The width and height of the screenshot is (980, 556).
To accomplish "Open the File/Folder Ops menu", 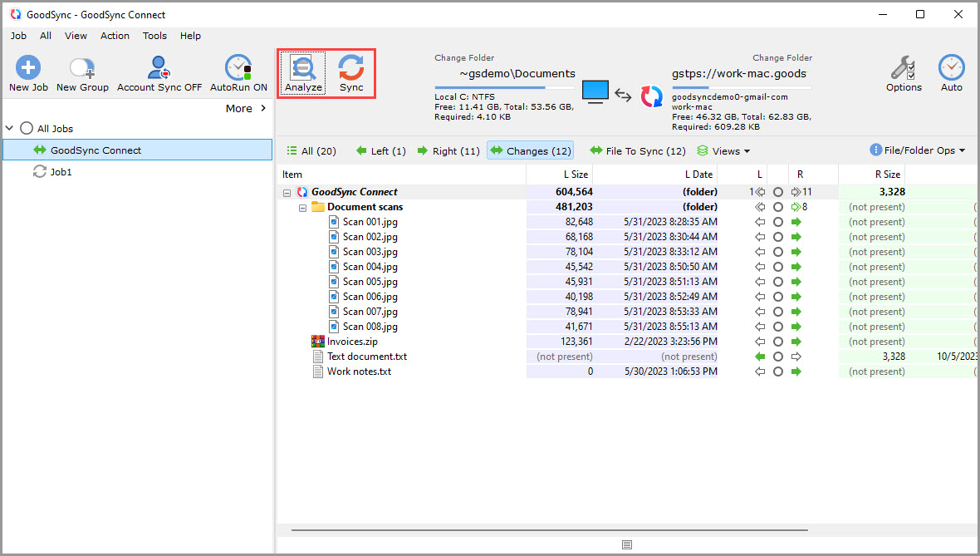I will 918,150.
